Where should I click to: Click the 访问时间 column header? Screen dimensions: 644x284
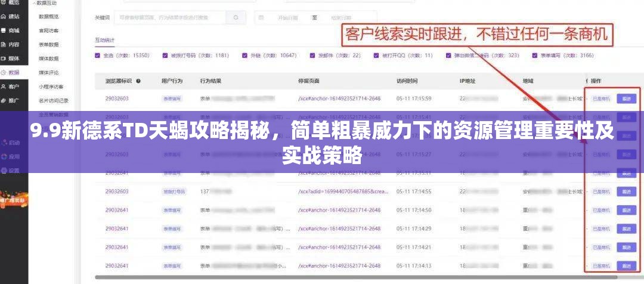tap(407, 81)
